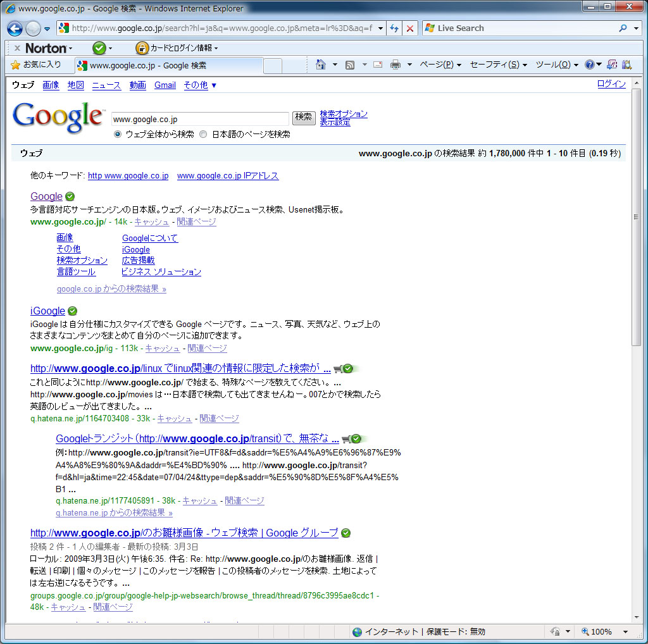This screenshot has width=648, height=644.
Task: Select the search entire web radio button
Action: pyautogui.click(x=118, y=134)
